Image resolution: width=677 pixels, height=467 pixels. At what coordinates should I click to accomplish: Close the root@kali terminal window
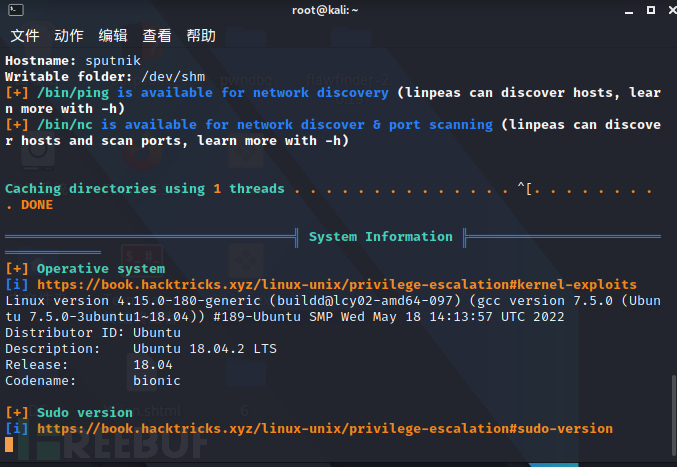tap(672, 10)
